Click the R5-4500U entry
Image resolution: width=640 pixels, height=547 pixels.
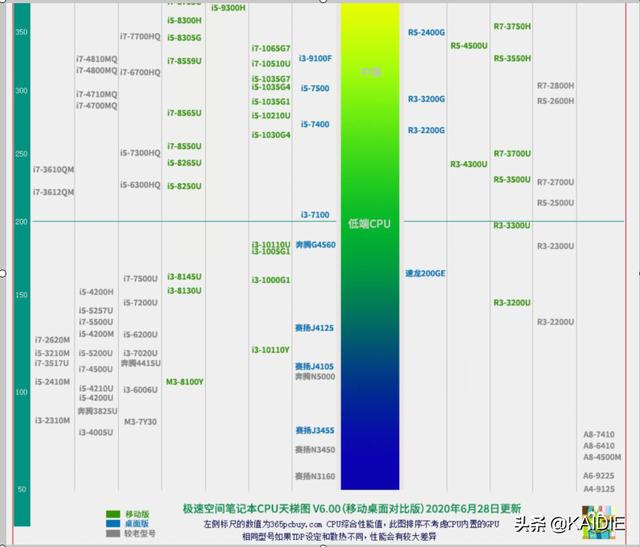click(469, 46)
